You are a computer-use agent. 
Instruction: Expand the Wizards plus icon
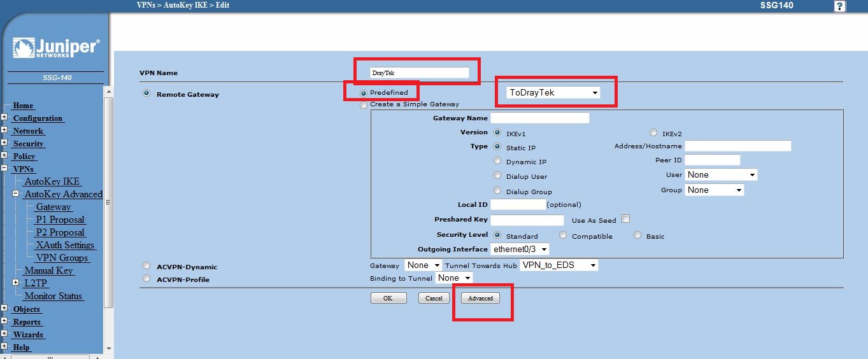(4, 334)
